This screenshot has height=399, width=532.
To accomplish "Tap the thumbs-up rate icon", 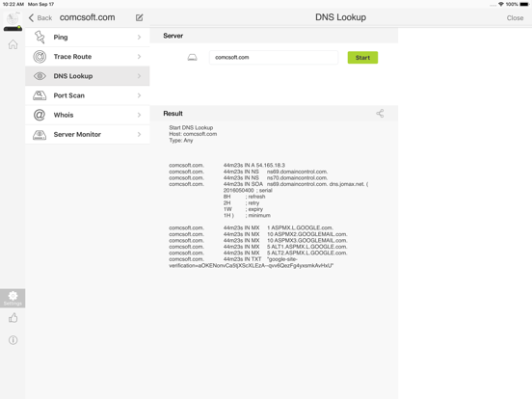I will 13,318.
